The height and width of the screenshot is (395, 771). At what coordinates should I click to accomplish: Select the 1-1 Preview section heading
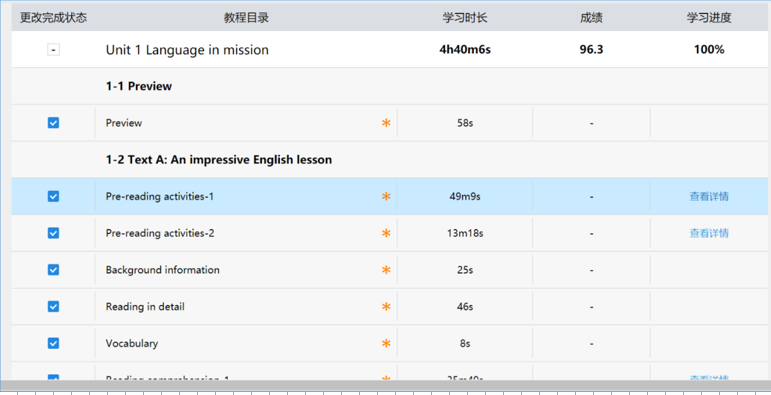click(x=139, y=87)
